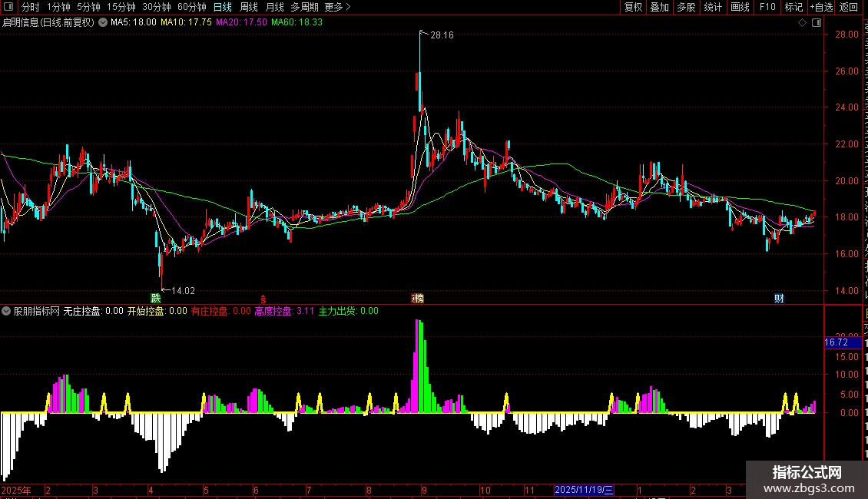This screenshot has width=868, height=499.
Task: Click the 2025年 label on the time axis
Action: 16,490
